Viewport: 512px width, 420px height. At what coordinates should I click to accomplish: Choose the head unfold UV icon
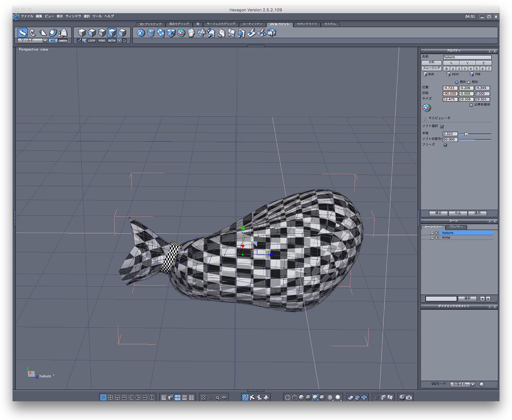click(191, 33)
